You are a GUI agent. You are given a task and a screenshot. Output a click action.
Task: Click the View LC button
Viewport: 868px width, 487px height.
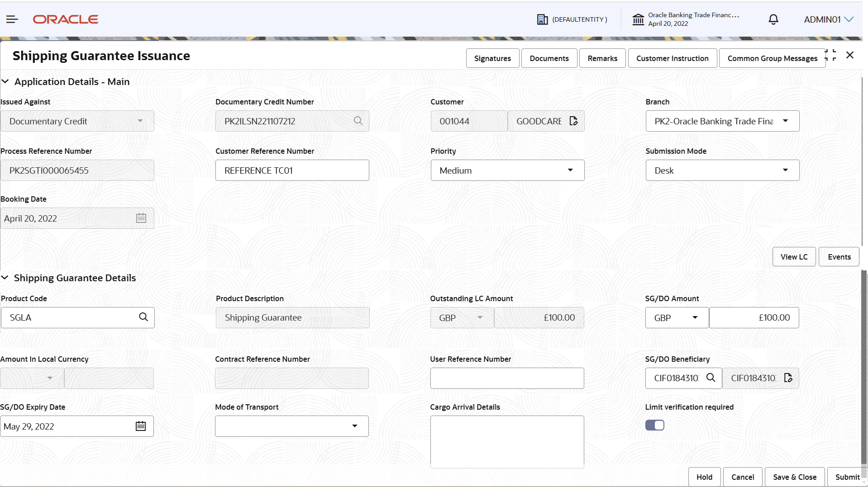coord(794,256)
